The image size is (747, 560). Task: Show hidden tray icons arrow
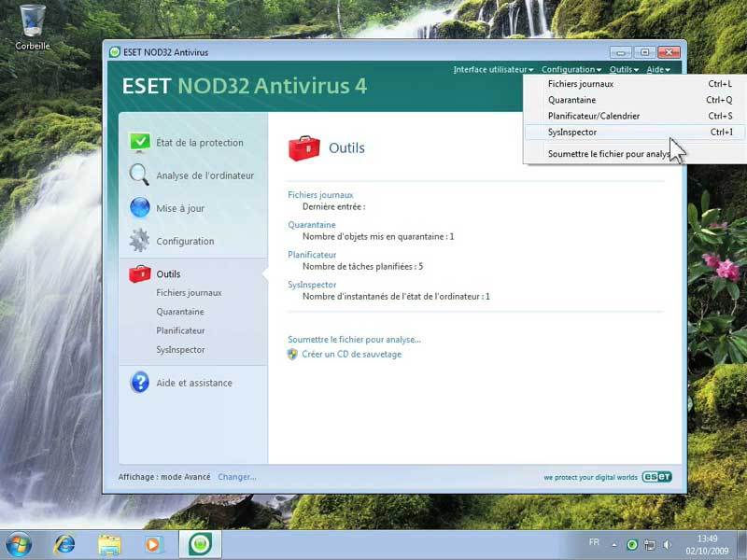tap(614, 545)
